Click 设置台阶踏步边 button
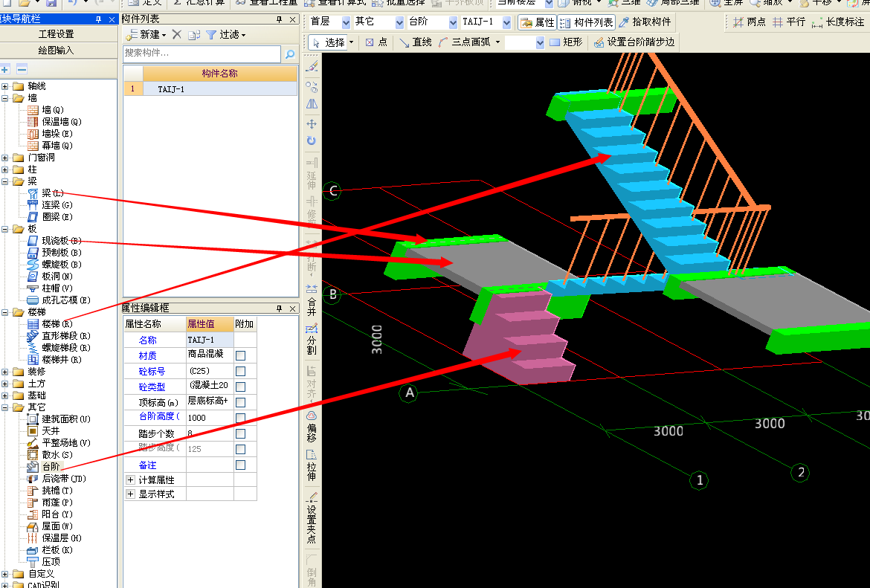 pyautogui.click(x=634, y=42)
